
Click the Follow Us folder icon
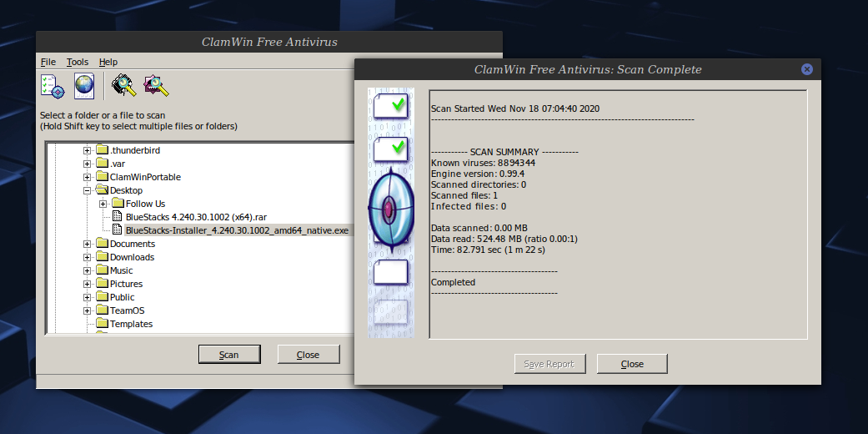118,203
